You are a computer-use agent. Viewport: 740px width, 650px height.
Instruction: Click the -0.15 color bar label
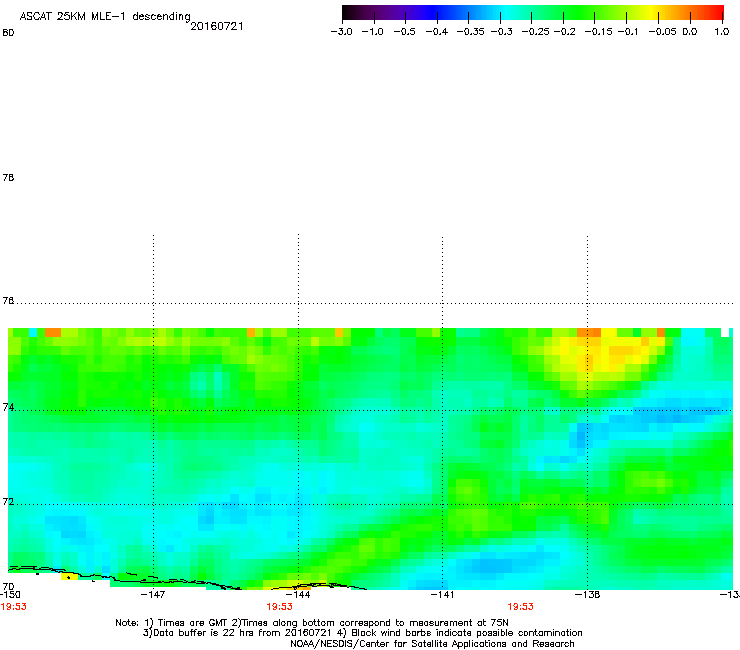click(x=598, y=32)
